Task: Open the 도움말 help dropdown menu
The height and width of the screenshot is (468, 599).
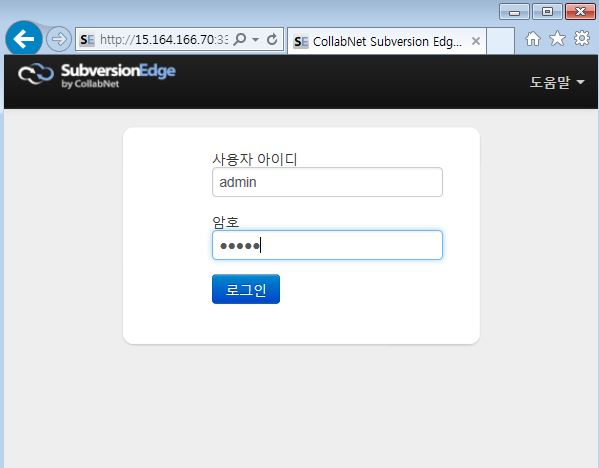Action: pos(557,82)
